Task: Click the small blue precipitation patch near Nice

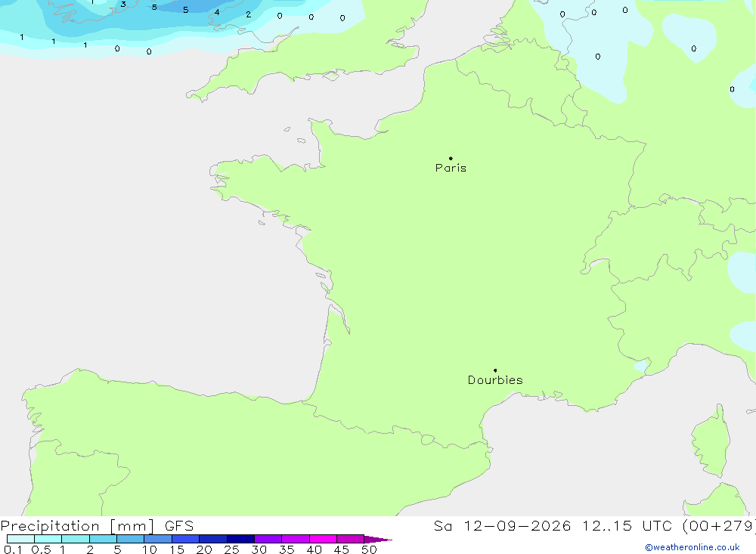Action: (642, 366)
